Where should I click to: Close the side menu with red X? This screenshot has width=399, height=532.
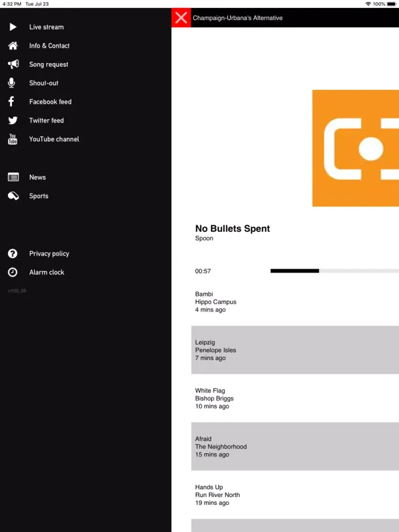click(x=181, y=18)
